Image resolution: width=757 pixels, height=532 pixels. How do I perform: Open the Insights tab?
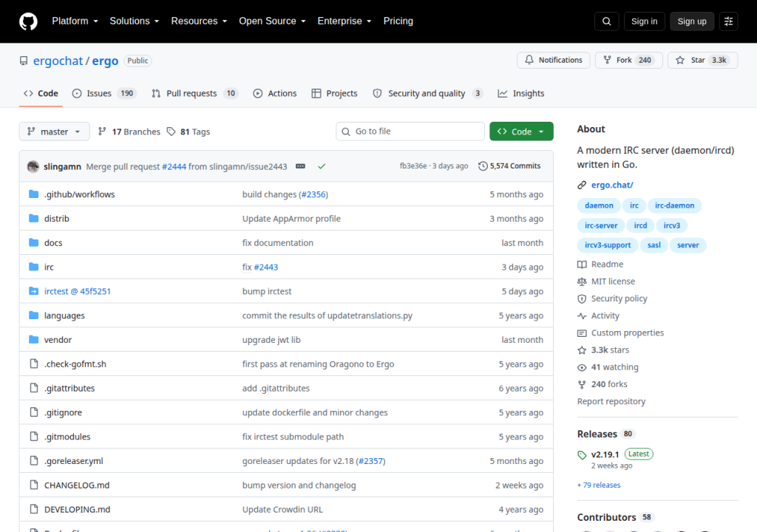coord(521,94)
